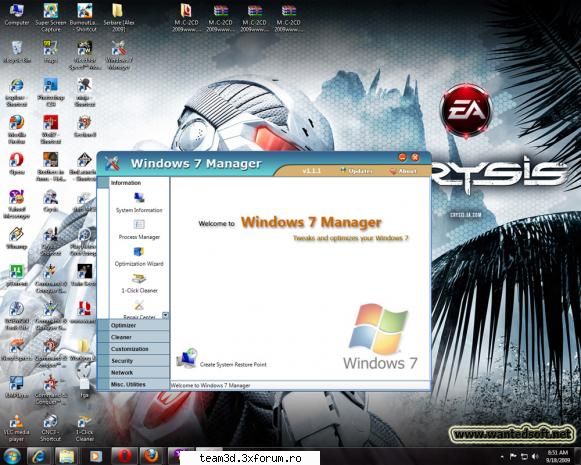Open the last M.C-2CD archive on desktop
Viewport: 581px width, 465px height.
tap(289, 17)
